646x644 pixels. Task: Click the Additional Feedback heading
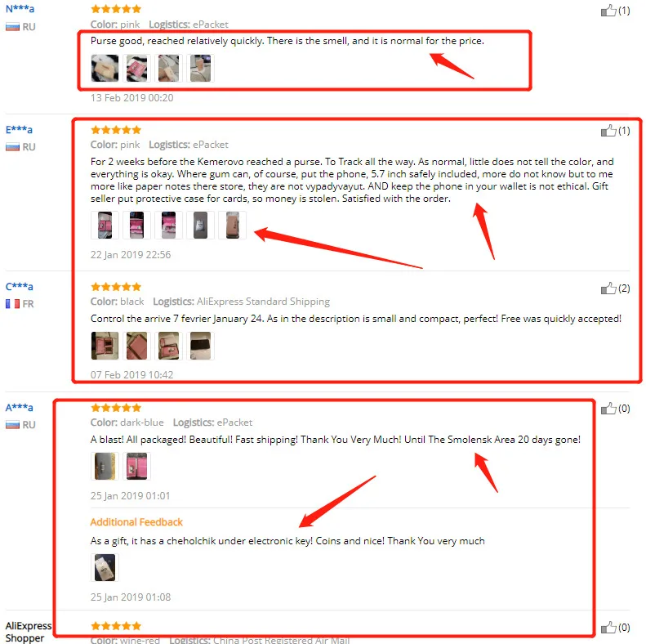point(136,522)
